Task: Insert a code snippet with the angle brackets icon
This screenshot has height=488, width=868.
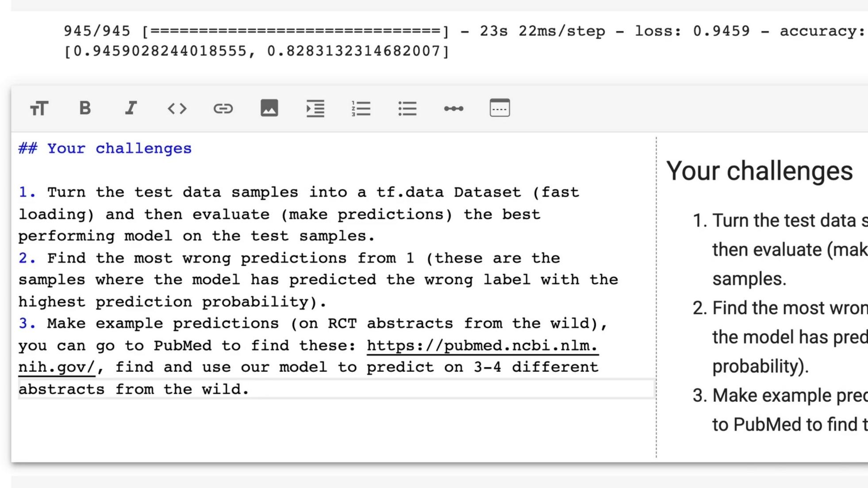Action: (177, 108)
